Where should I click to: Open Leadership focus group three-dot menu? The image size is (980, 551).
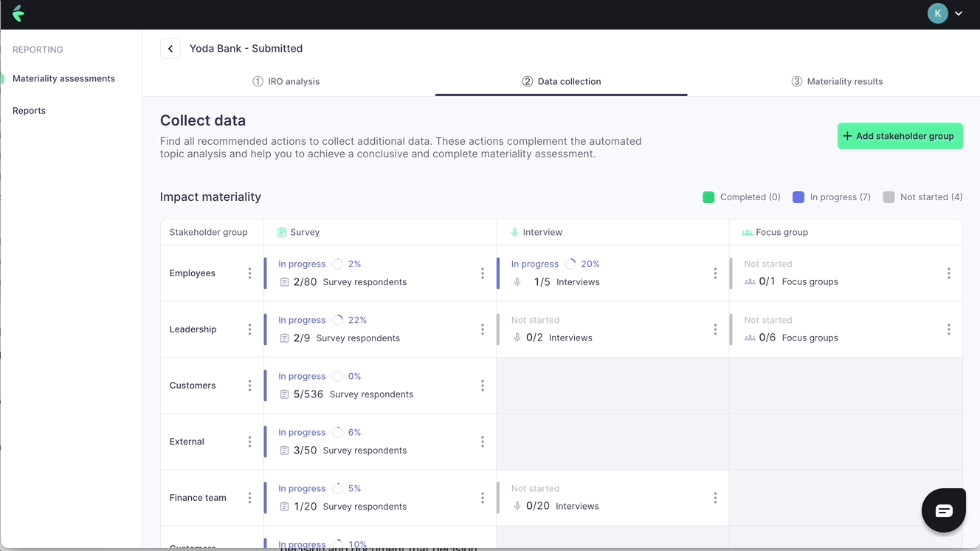tap(949, 329)
